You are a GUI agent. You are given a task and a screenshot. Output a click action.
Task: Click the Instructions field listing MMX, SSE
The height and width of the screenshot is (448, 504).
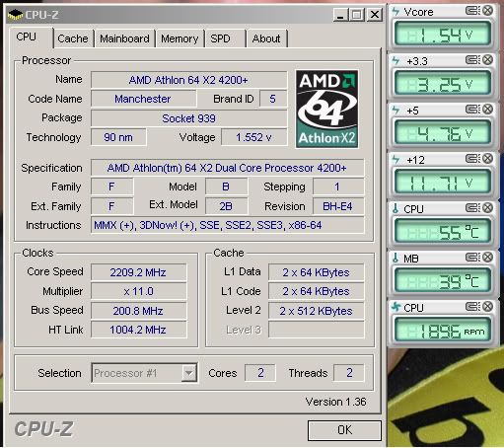coord(227,225)
